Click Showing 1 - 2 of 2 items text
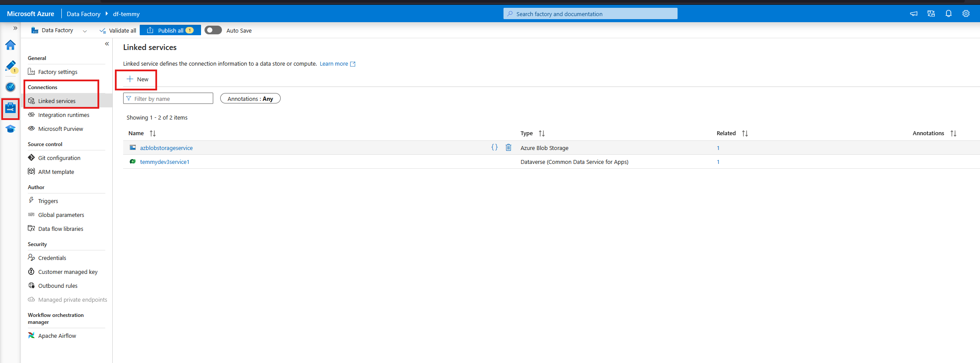This screenshot has width=980, height=363. coord(157,118)
